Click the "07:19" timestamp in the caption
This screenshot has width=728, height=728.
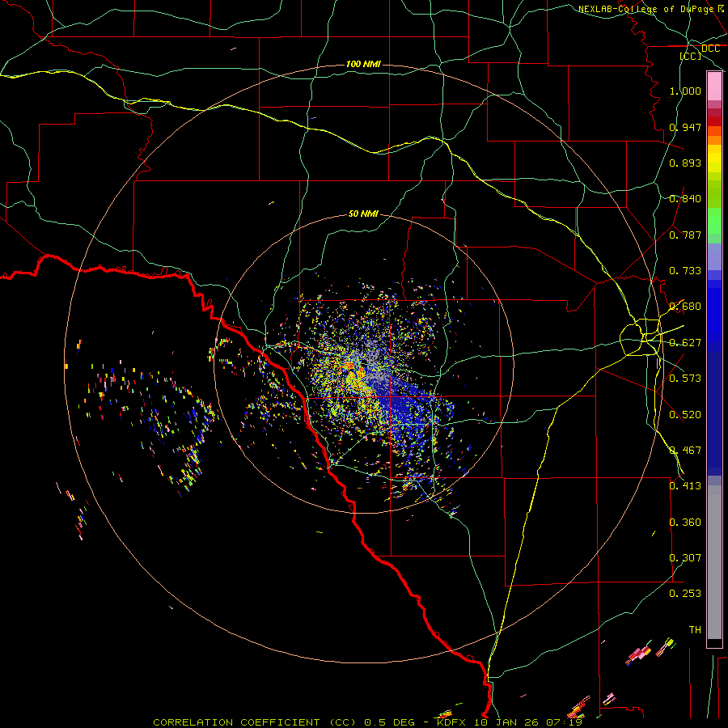point(564,722)
